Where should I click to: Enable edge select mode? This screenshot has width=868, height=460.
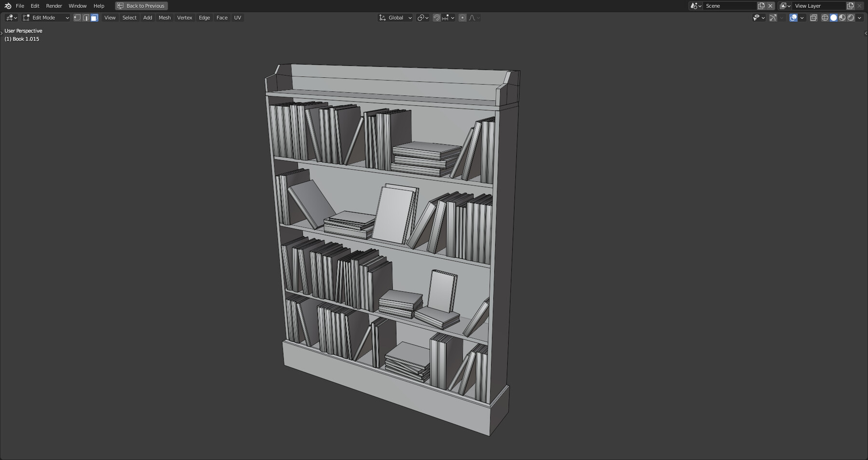tap(86, 17)
